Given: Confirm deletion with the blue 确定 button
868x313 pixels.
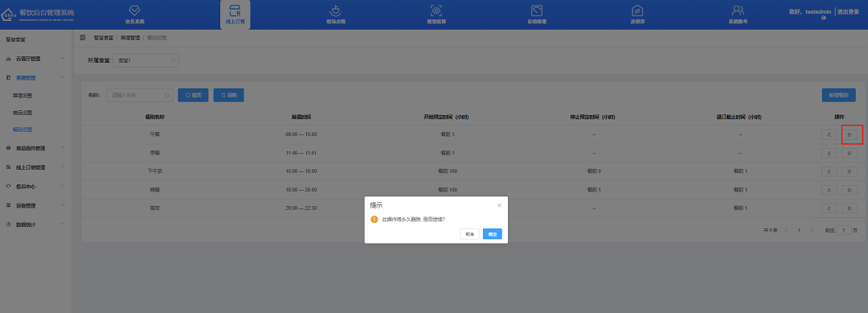Looking at the screenshot, I should click(492, 234).
